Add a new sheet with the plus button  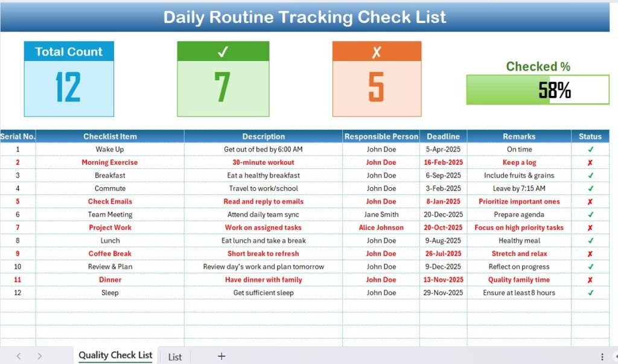click(221, 356)
